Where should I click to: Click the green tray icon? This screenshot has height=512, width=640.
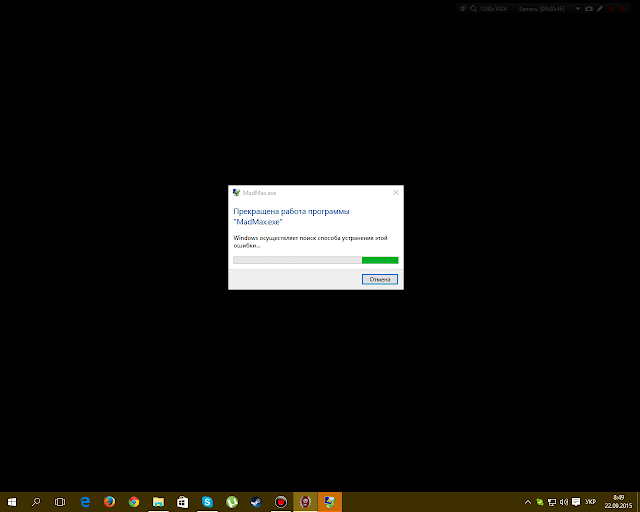[540, 502]
